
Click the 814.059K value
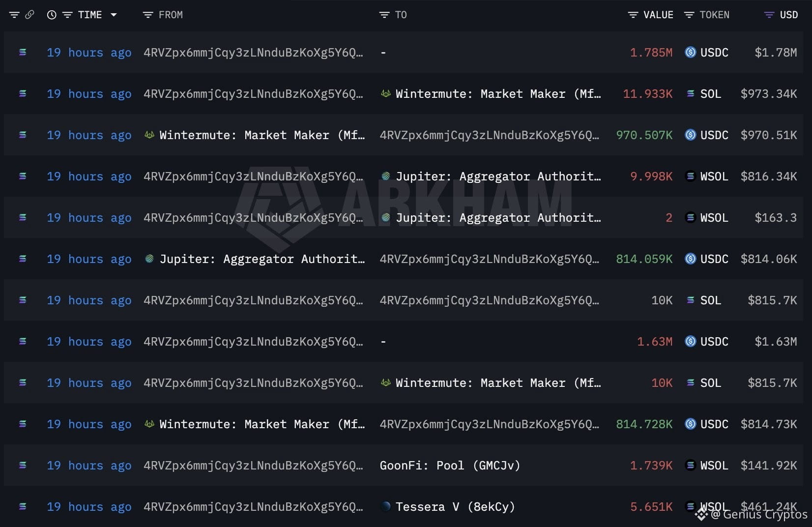[x=644, y=259]
